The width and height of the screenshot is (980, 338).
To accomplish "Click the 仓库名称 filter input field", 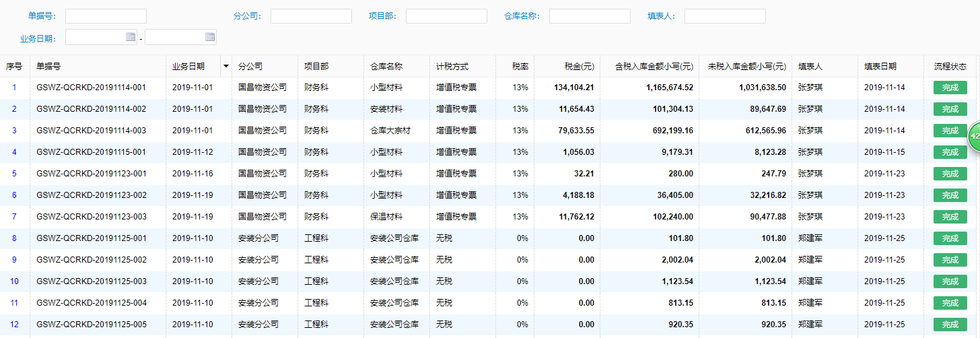I will 590,16.
